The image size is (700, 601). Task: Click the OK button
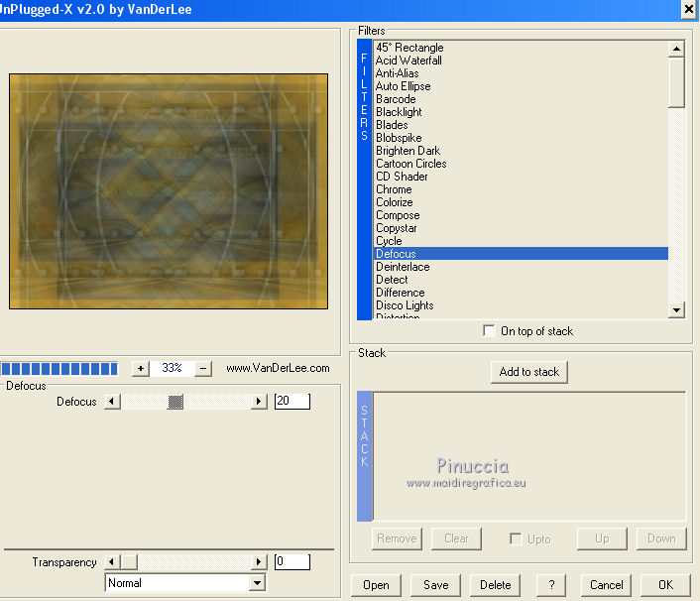664,585
